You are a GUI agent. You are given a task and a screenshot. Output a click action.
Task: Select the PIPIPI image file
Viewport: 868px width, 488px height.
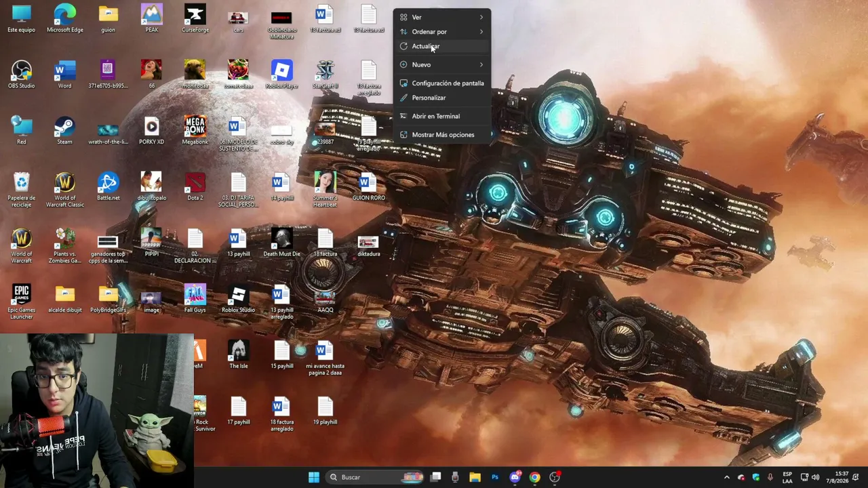click(151, 243)
